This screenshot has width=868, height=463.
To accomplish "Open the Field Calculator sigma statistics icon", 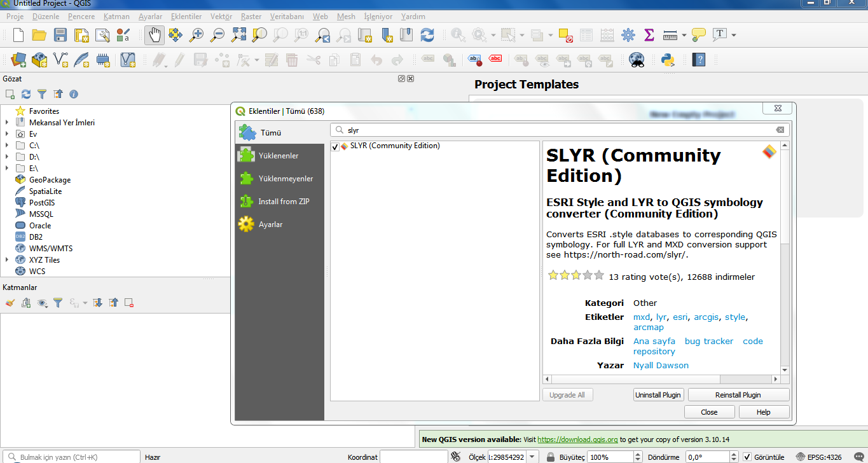I will tap(649, 35).
